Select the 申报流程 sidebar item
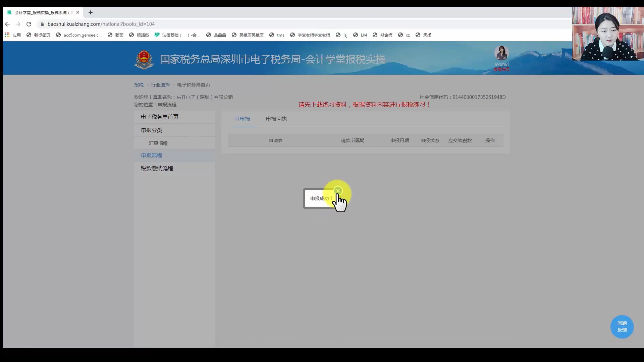This screenshot has width=644, height=362. (152, 155)
